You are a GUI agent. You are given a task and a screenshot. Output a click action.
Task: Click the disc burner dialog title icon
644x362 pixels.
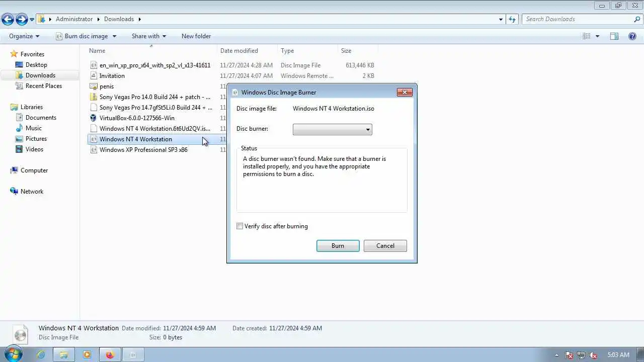[x=235, y=93]
